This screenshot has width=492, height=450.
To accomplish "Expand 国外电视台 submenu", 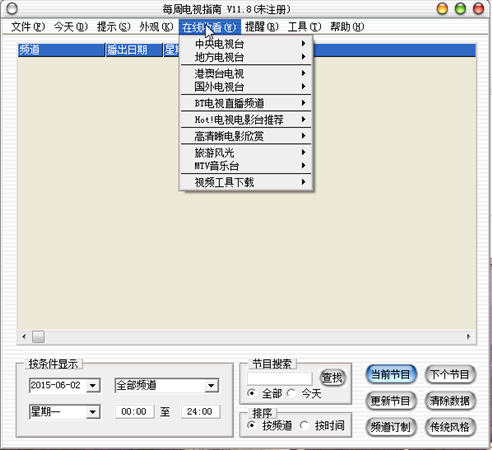I will [246, 87].
